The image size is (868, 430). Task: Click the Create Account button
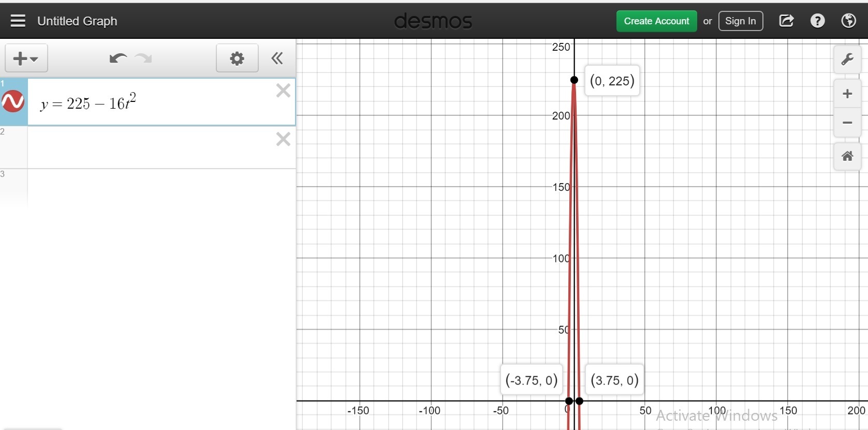point(656,21)
